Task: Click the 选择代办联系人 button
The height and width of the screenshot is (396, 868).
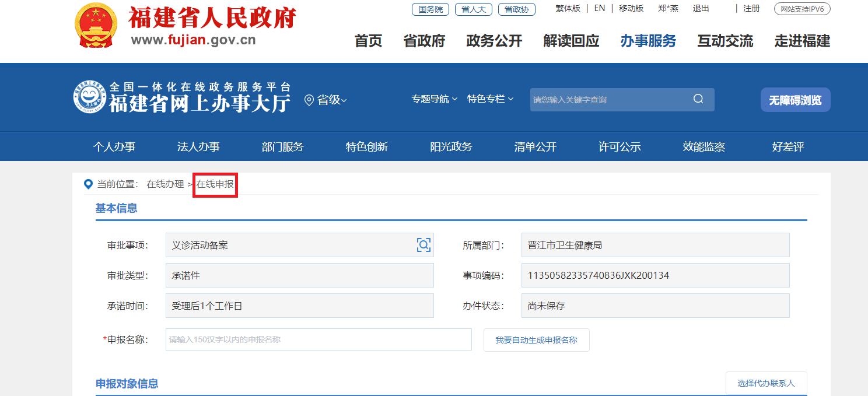Action: pyautogui.click(x=766, y=383)
